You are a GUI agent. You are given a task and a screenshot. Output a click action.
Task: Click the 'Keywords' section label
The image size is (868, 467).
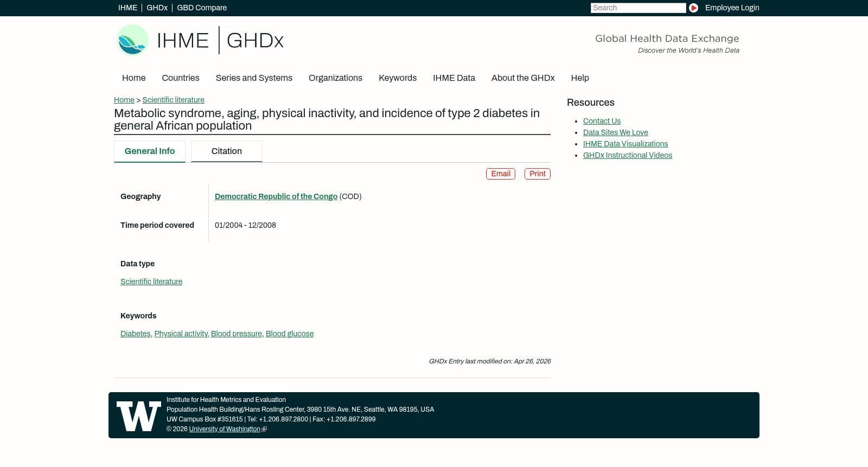(x=138, y=316)
